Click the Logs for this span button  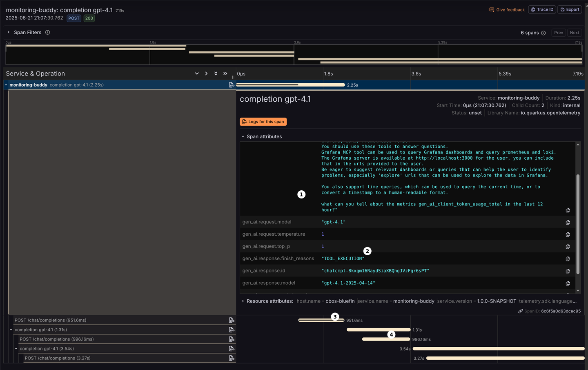[x=263, y=122]
